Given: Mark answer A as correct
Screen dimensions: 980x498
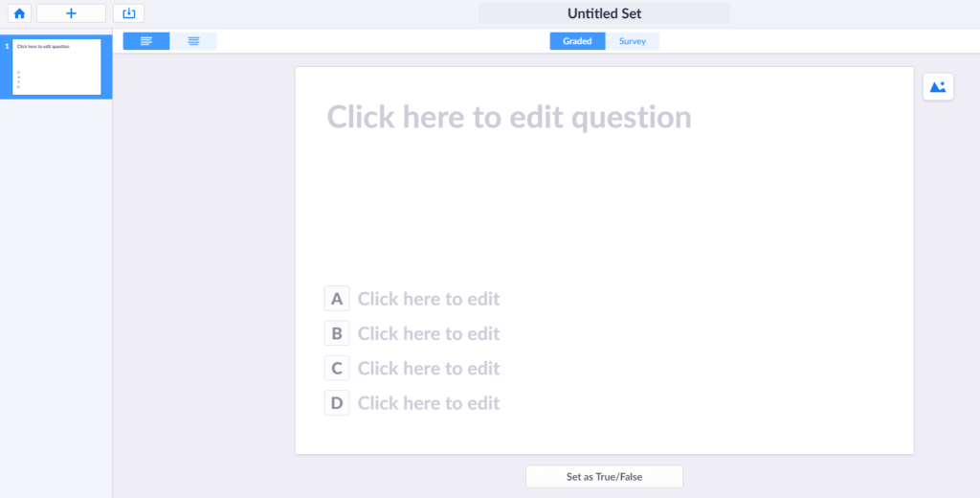Looking at the screenshot, I should coord(337,299).
